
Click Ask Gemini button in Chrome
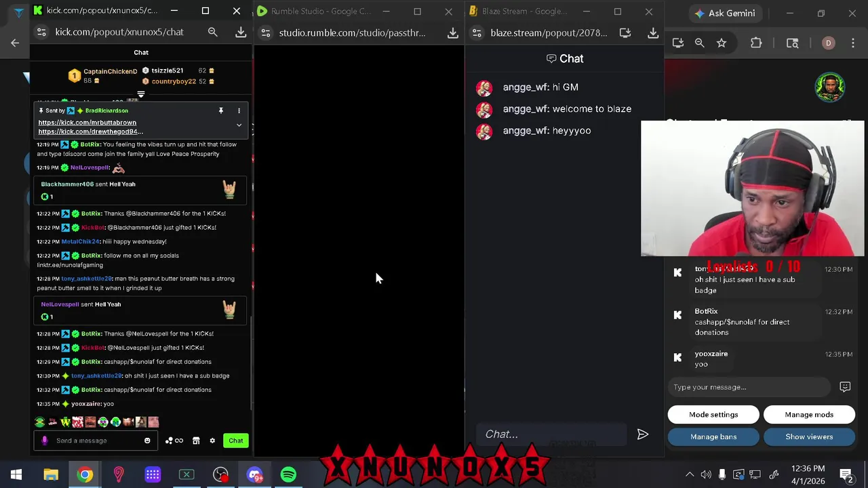click(x=724, y=13)
